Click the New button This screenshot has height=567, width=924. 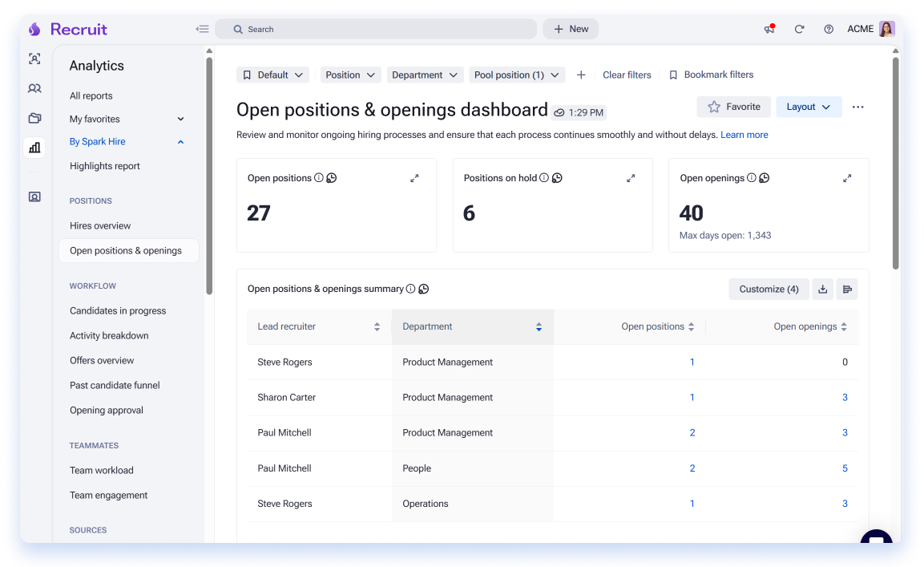(x=571, y=29)
